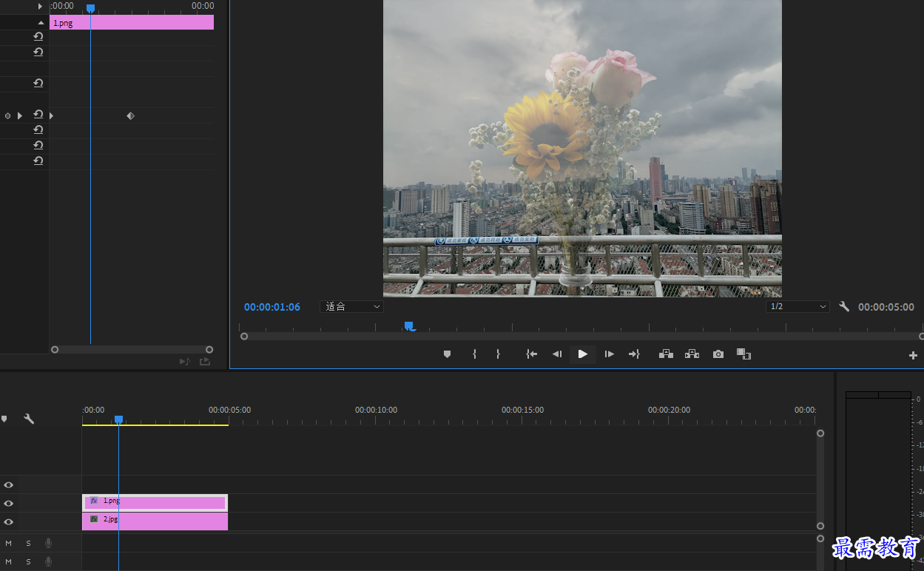Click the Program monitor zoom bar right handle
The width and height of the screenshot is (924, 571).
coord(920,337)
